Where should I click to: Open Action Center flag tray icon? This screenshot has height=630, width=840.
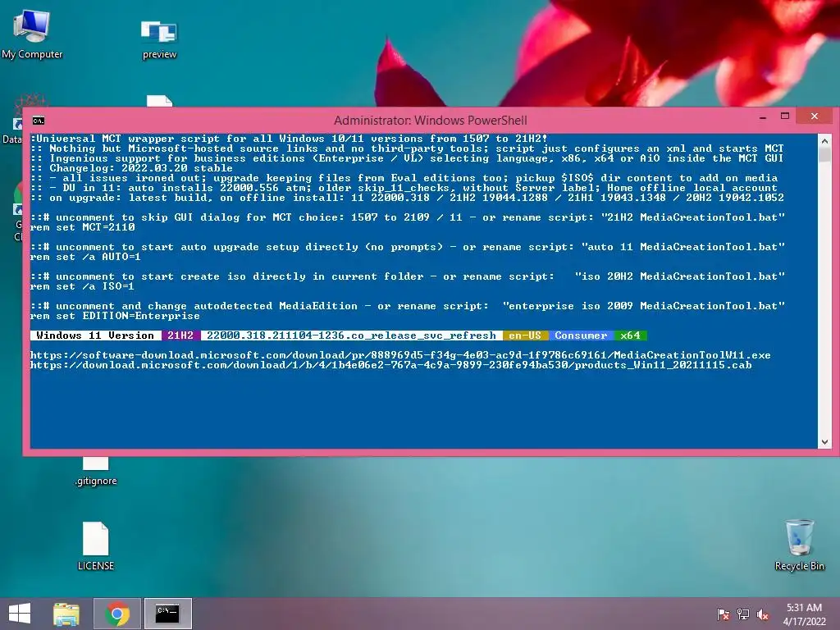point(723,614)
